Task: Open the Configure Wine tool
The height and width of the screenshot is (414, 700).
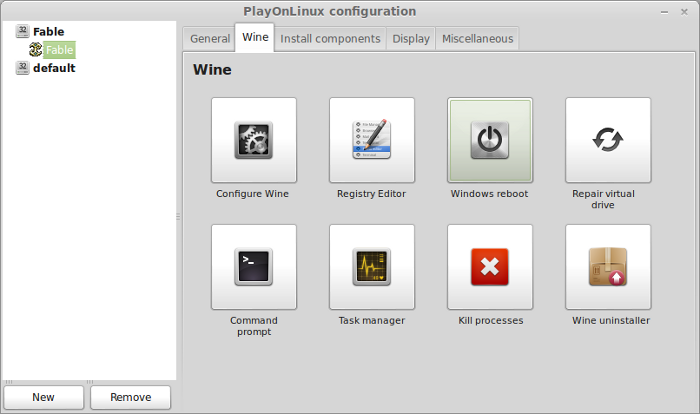Action: 254,140
